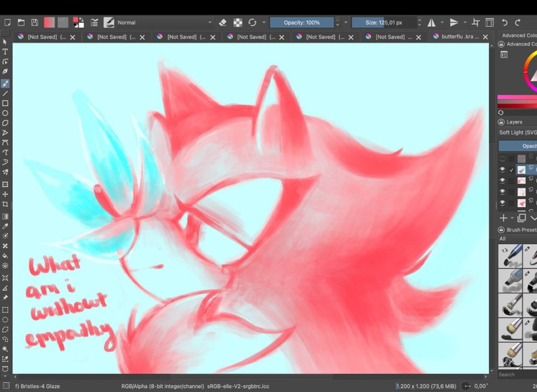537x392 pixels.
Task: Undo the last action
Action: (x=504, y=23)
